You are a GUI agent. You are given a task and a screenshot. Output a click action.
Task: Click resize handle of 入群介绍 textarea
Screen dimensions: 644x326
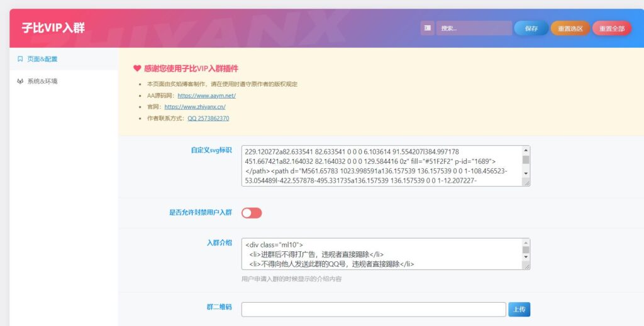[x=526, y=266]
